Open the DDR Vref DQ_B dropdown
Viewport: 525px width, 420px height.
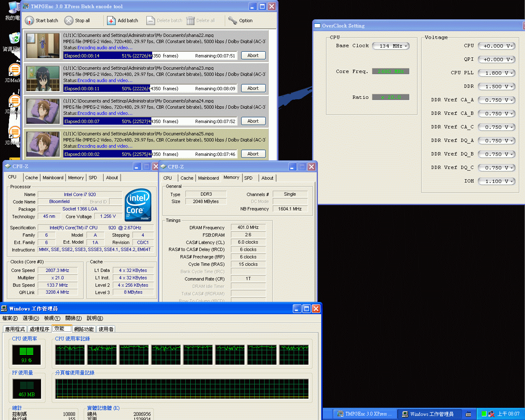[496, 154]
